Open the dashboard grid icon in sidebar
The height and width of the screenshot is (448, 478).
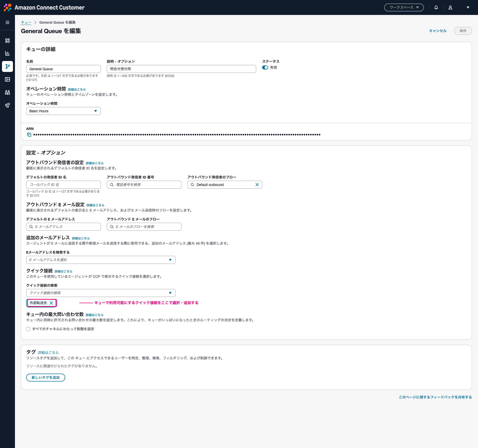tap(7, 41)
